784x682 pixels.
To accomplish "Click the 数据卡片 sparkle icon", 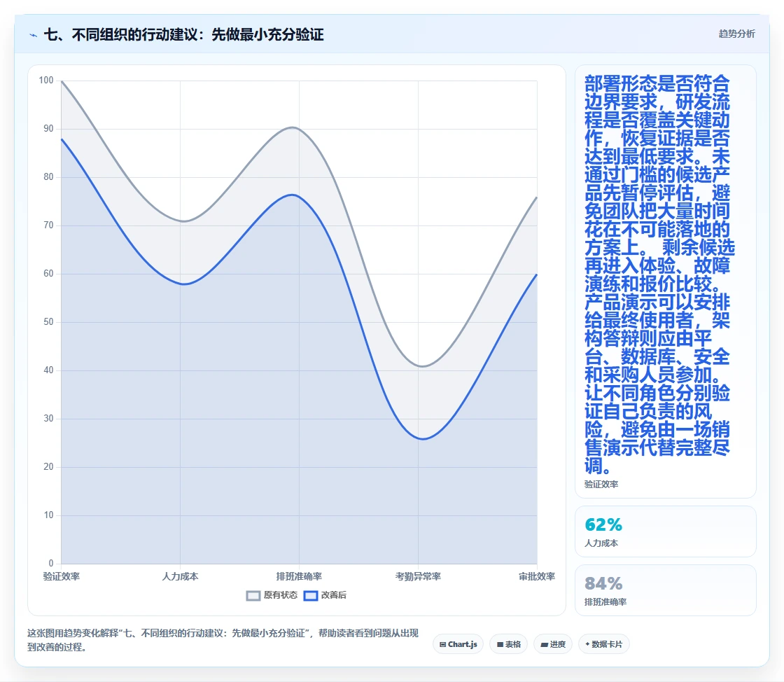I will 587,644.
